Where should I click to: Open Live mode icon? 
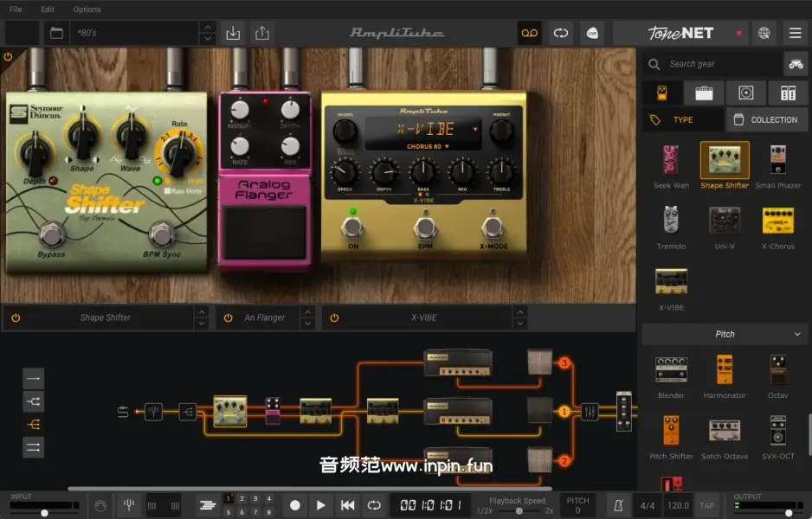592,33
